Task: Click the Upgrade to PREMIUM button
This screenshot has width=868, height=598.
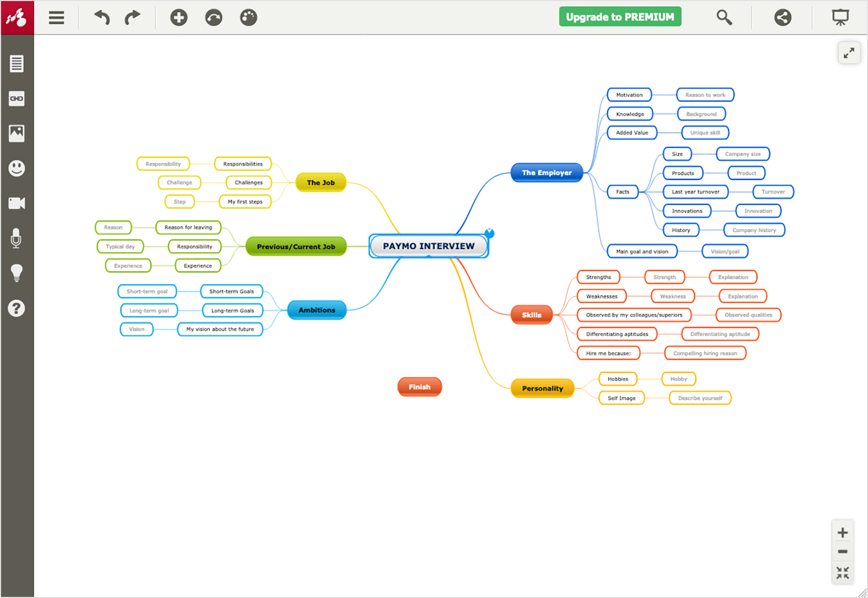Action: click(619, 16)
